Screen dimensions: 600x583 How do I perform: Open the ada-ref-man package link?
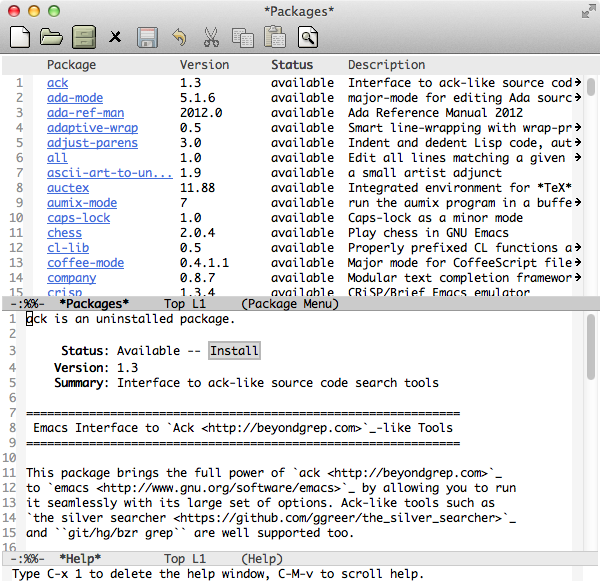pos(86,113)
